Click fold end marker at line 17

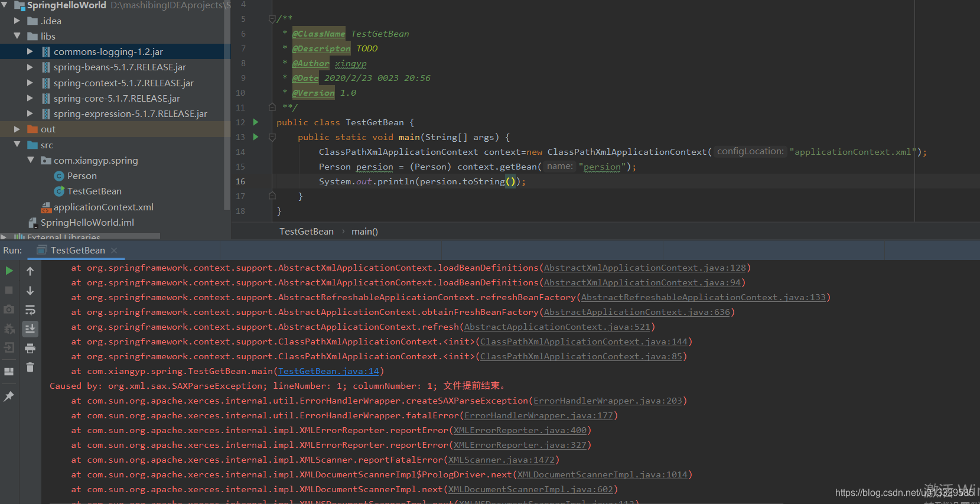[272, 196]
